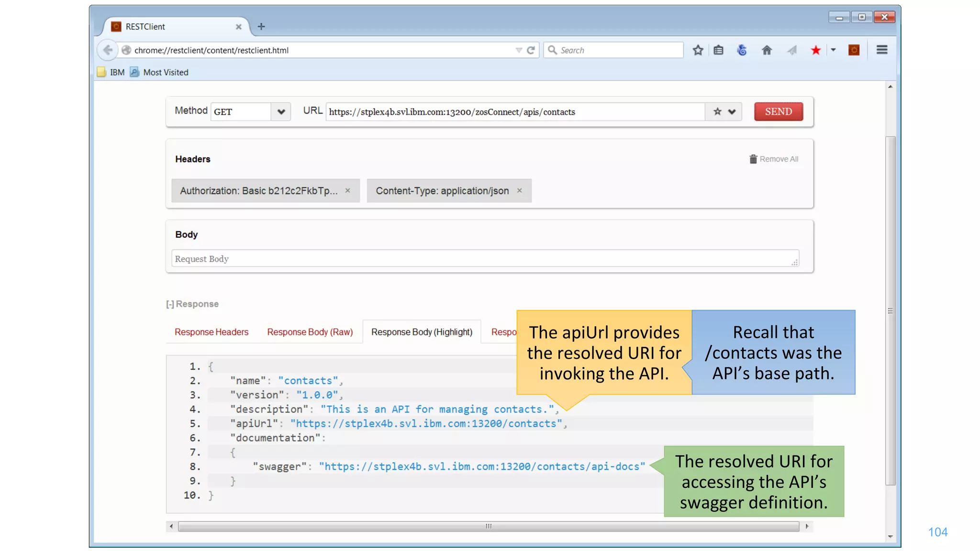Click the browser address bar
The image size is (980, 551).
click(318, 50)
